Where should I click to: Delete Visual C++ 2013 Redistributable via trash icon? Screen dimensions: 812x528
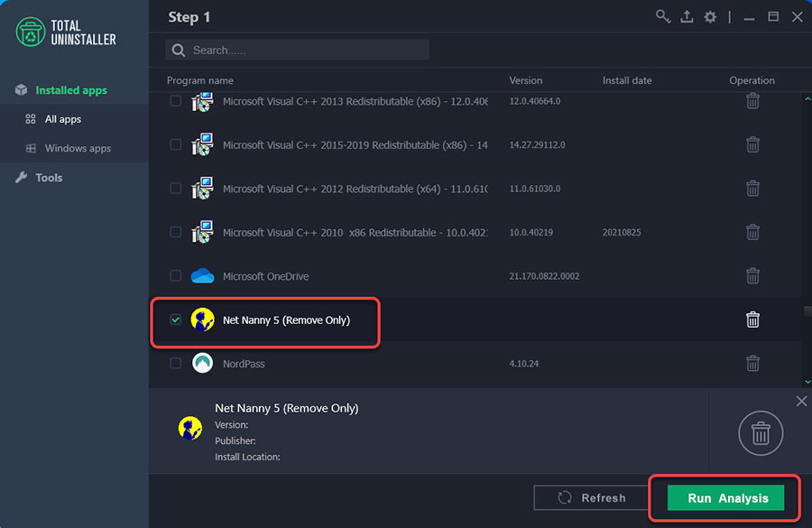(x=752, y=101)
